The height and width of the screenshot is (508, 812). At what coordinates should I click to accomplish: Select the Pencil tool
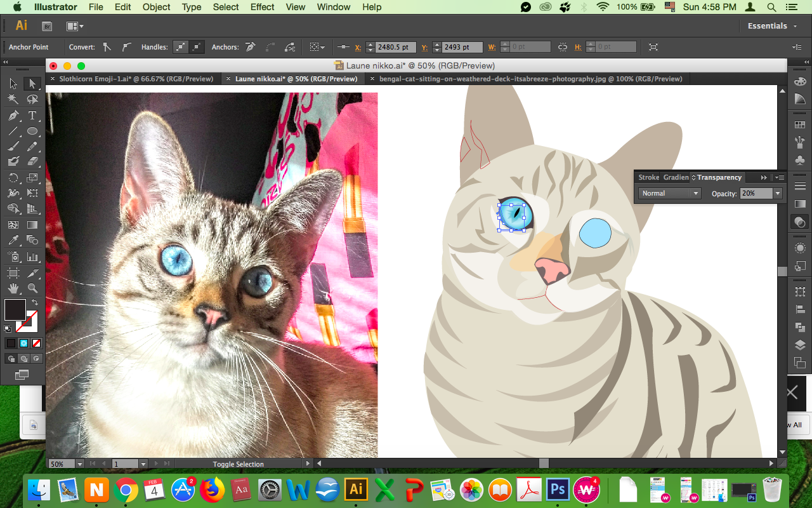click(x=32, y=147)
